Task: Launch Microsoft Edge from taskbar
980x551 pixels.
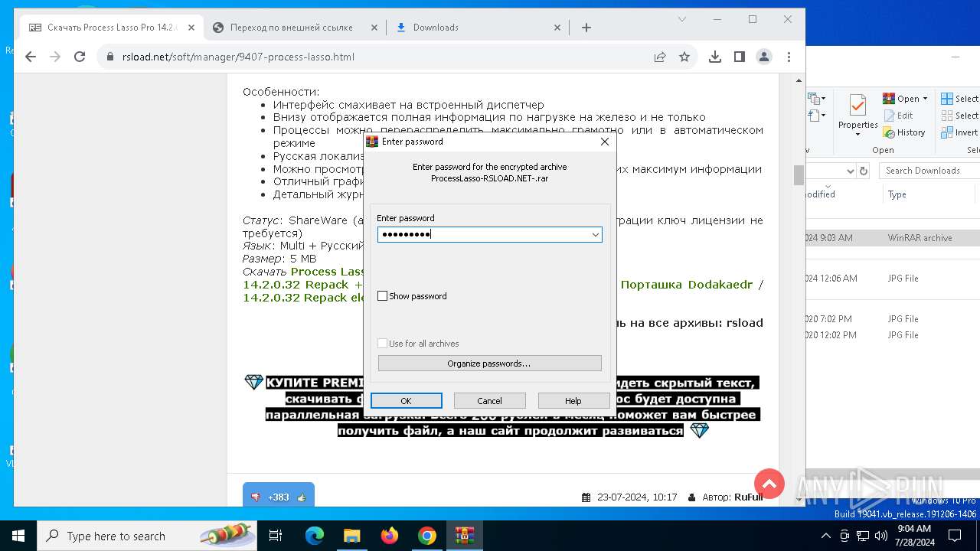Action: click(x=315, y=536)
